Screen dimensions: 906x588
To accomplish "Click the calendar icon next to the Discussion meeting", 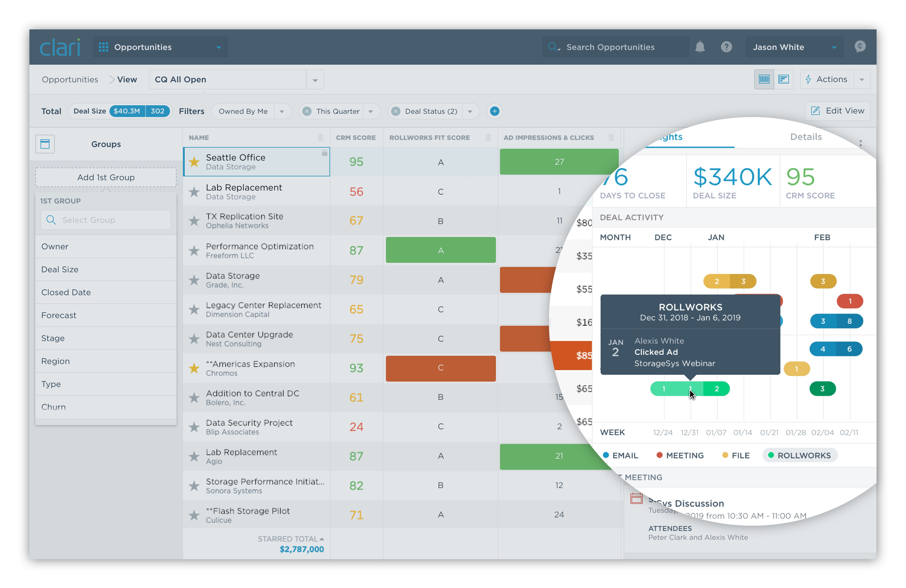I will pos(636,498).
